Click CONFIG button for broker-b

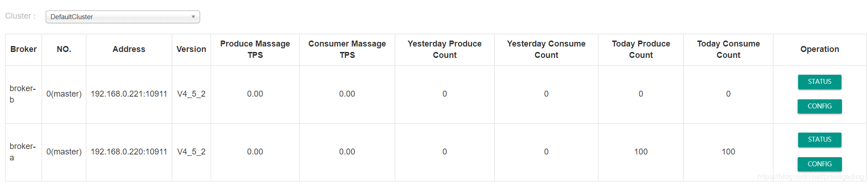click(x=819, y=106)
